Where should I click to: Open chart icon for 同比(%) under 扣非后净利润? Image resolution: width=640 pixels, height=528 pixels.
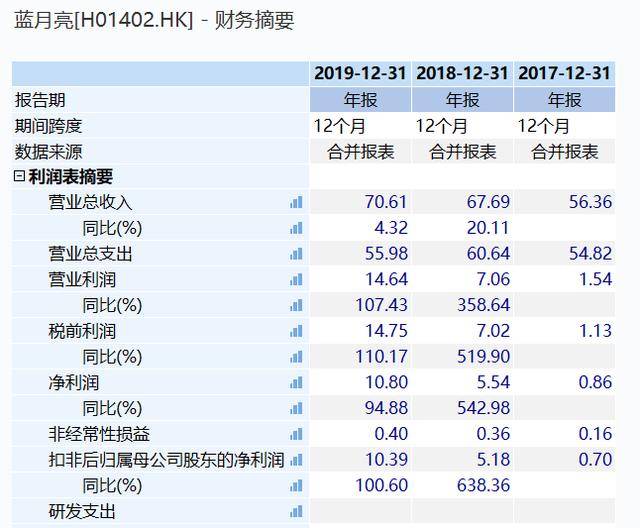296,486
